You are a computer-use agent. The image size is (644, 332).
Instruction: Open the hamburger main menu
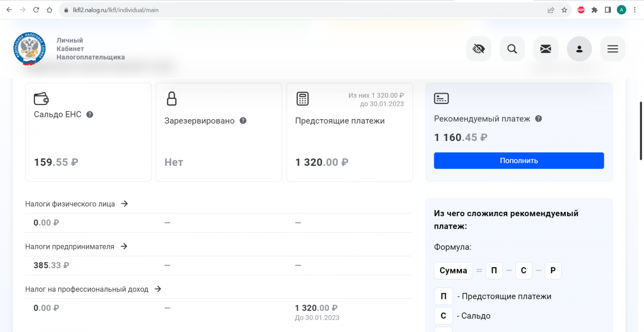click(612, 49)
